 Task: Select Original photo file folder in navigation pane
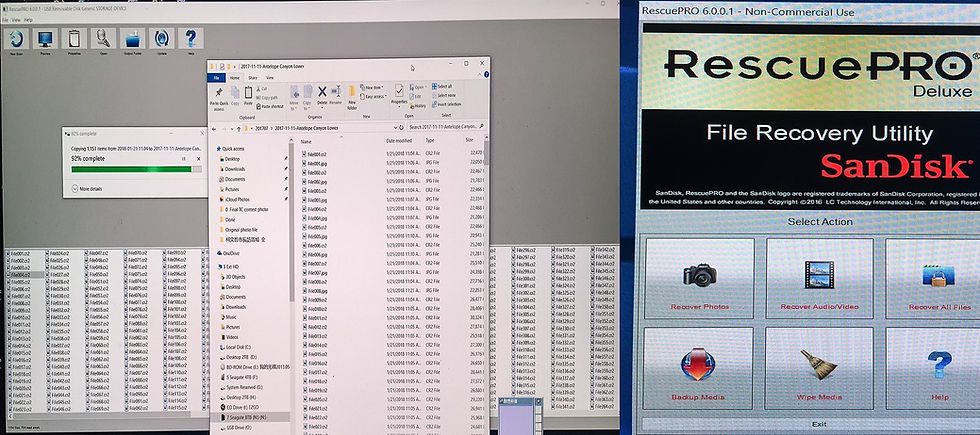237,229
